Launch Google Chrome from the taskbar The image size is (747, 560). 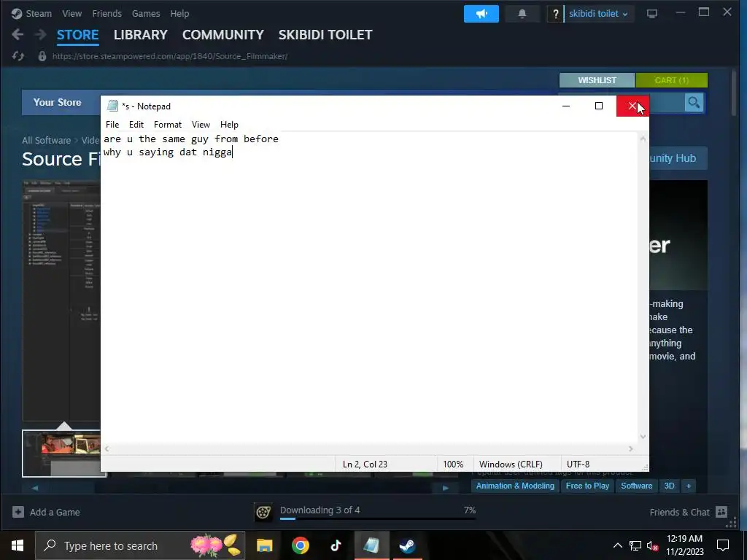(x=300, y=545)
